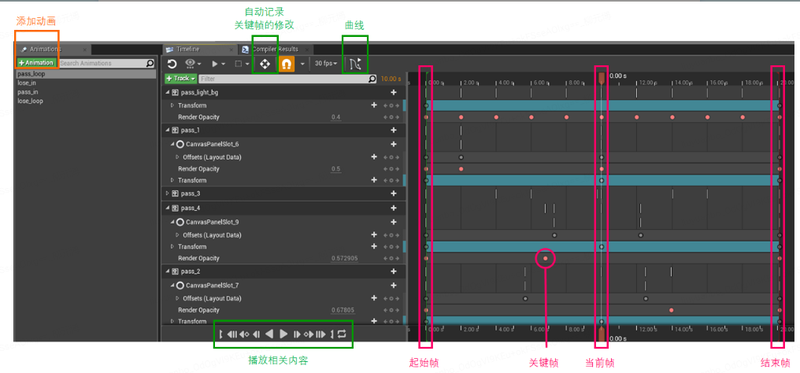This screenshot has height=373, width=800.
Task: Click the green +Animation button
Action: (x=36, y=63)
